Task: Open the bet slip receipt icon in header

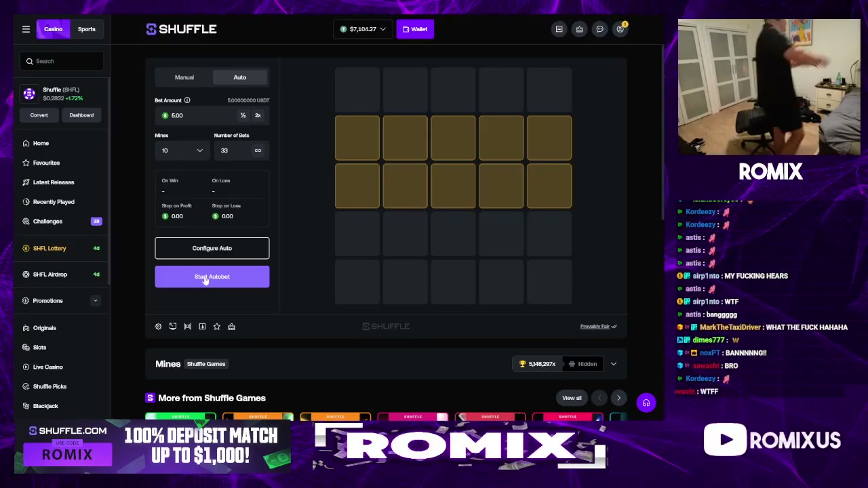Action: 559,29
